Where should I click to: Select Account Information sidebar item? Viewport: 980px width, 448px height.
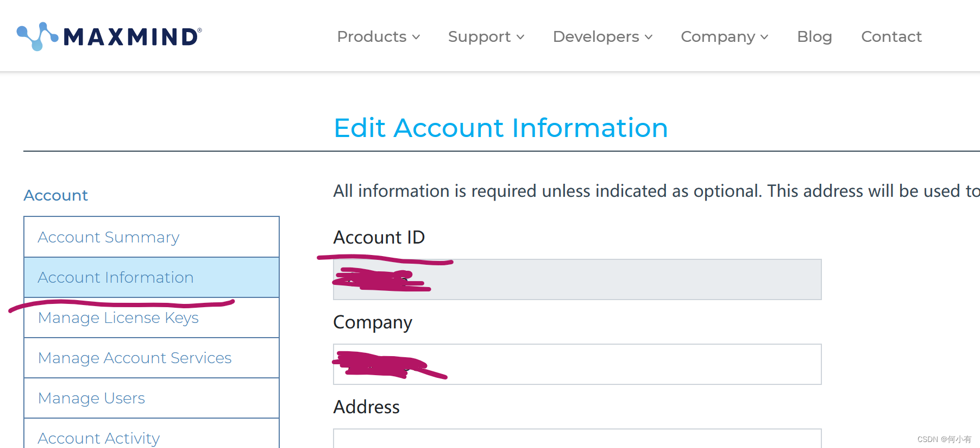(x=152, y=277)
